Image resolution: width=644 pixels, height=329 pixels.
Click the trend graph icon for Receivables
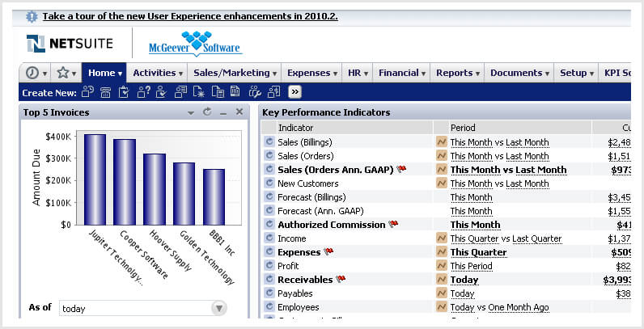click(x=442, y=280)
